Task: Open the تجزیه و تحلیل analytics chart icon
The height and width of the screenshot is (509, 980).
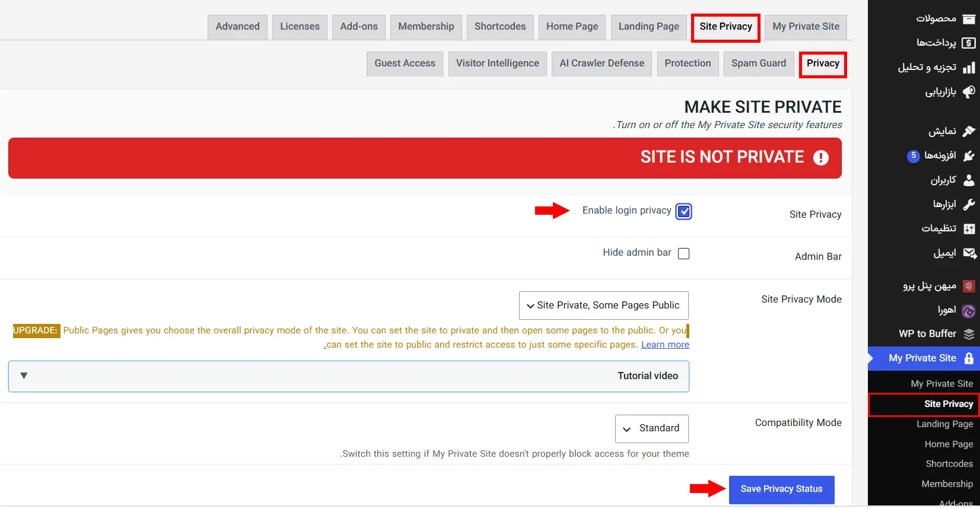Action: pyautogui.click(x=969, y=68)
